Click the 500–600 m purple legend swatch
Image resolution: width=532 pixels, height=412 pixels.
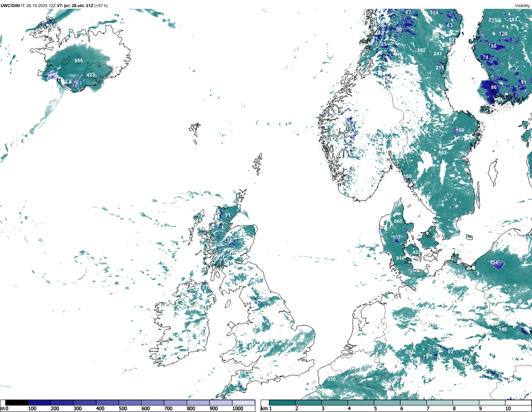tap(130, 402)
